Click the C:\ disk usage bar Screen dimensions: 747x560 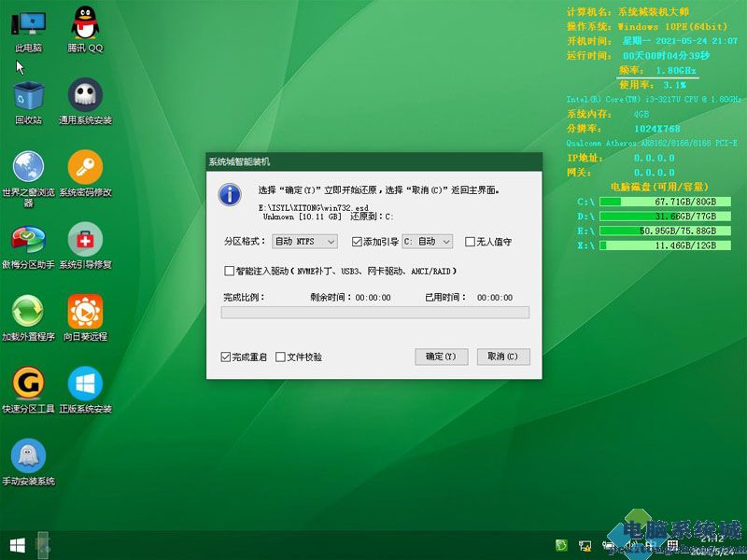click(x=665, y=202)
